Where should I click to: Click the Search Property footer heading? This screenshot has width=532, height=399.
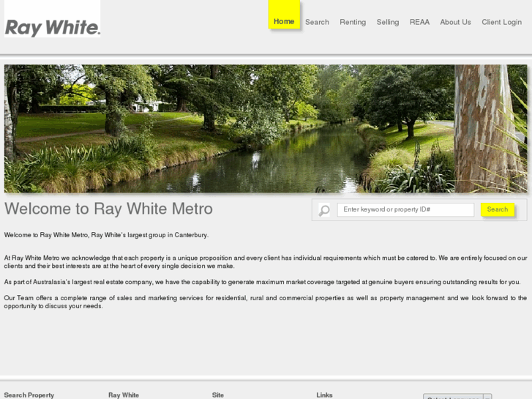(29, 395)
